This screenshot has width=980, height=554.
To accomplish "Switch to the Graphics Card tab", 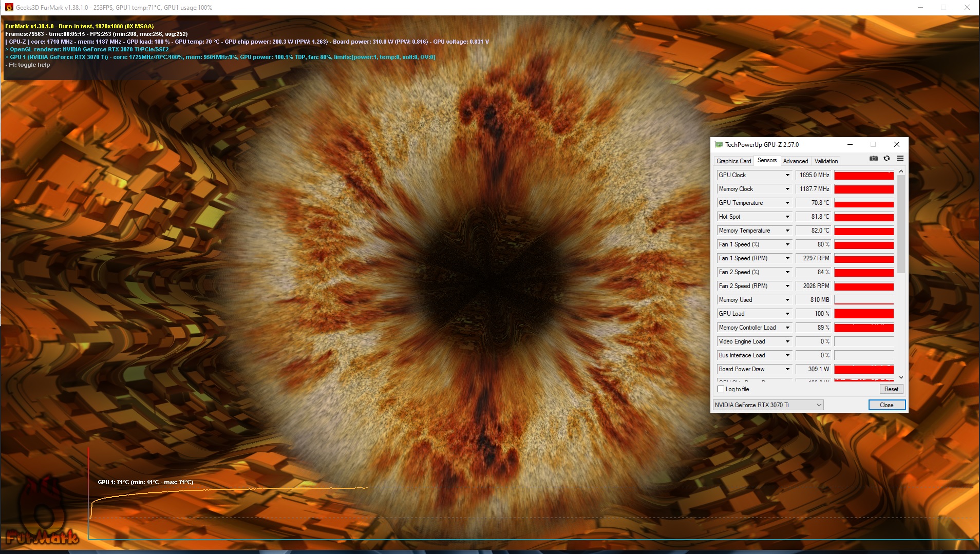I will point(733,161).
